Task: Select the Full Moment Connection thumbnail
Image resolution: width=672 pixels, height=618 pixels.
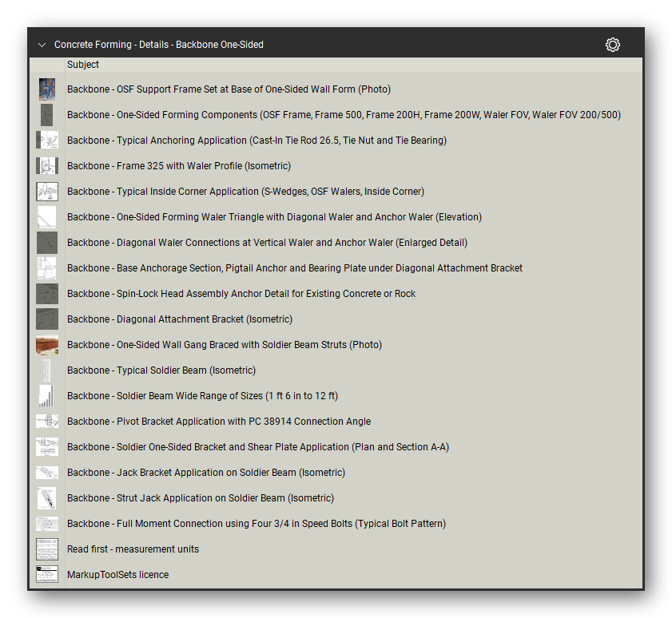Action: [46, 524]
